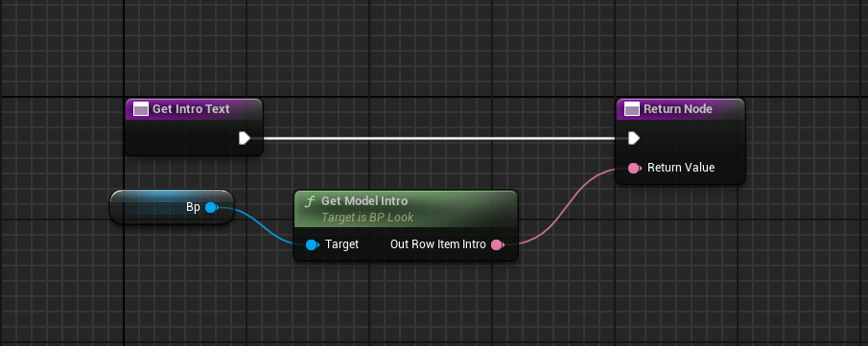868x346 pixels.
Task: Click the Target is BP Look subtitle
Action: click(x=367, y=218)
